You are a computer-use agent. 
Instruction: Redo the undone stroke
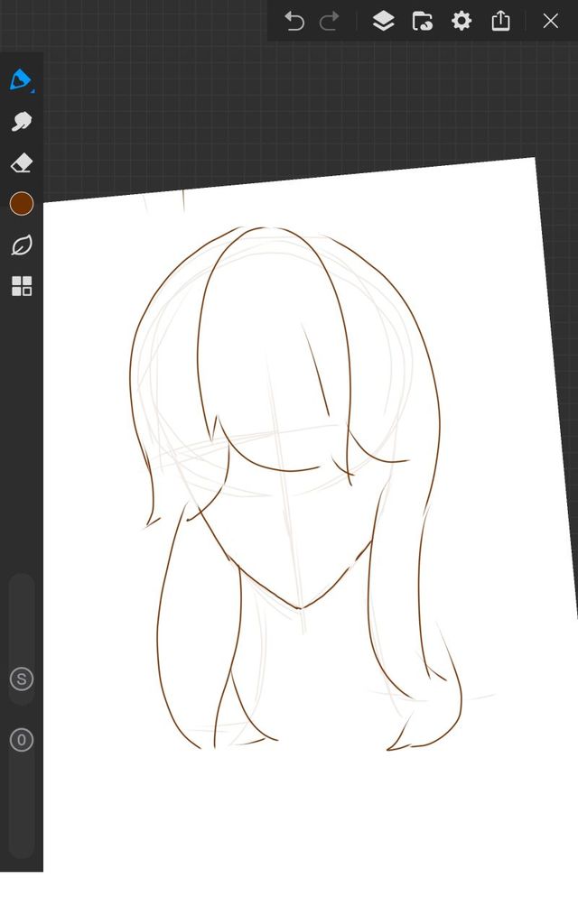click(x=330, y=21)
